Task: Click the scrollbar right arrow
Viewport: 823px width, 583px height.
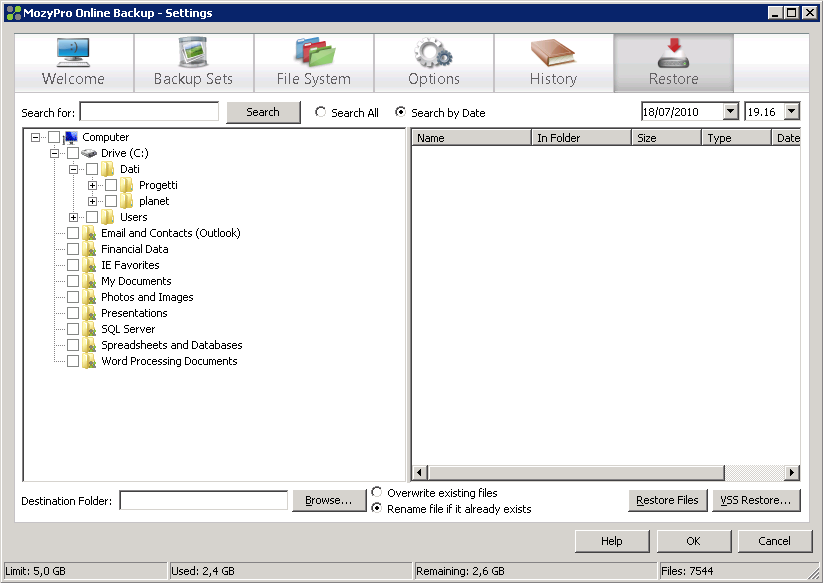Action: click(792, 473)
